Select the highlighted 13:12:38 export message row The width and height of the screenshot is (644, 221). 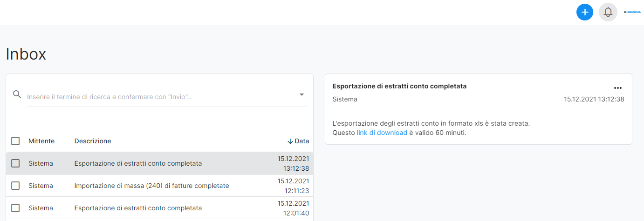159,163
